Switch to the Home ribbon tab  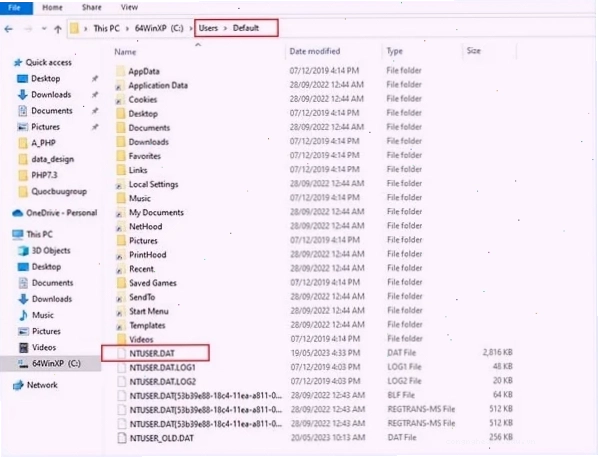pyautogui.click(x=52, y=7)
